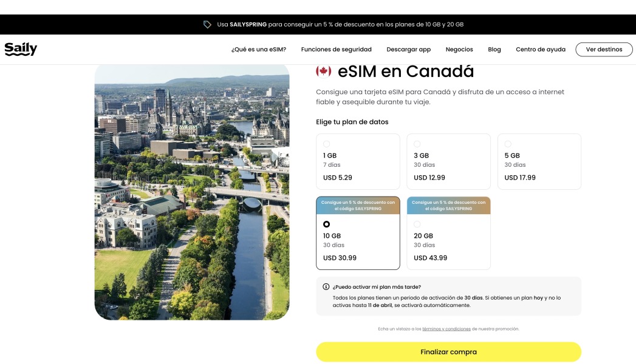Image resolution: width=636 pixels, height=364 pixels.
Task: Go to Descargar app page
Action: pos(408,49)
